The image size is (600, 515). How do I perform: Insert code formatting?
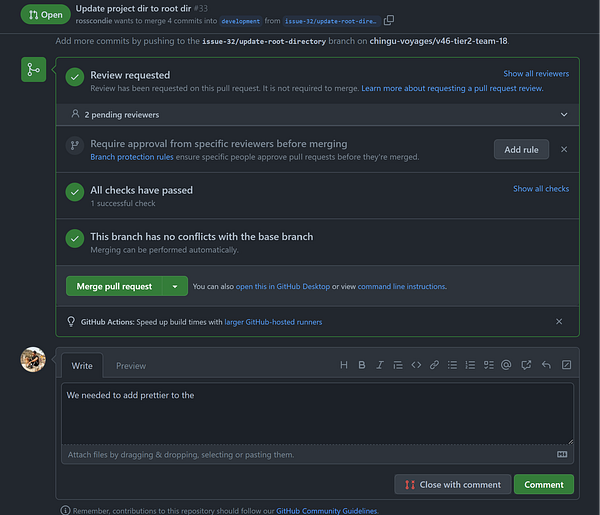pos(416,365)
